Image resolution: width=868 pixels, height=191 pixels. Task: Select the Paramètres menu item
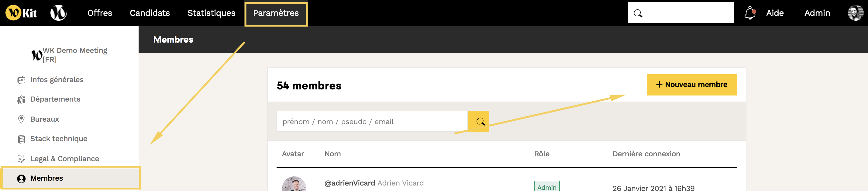276,13
